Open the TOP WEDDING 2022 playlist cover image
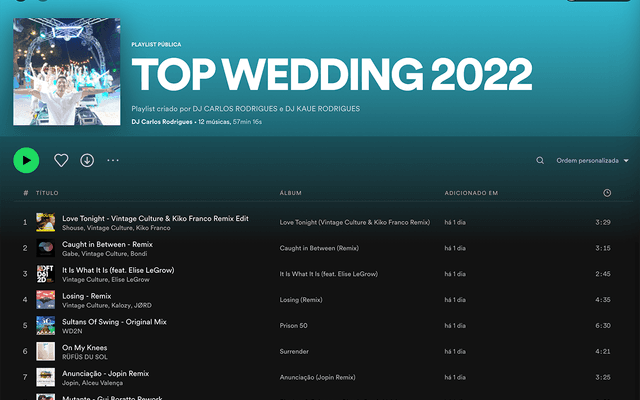 tap(67, 72)
